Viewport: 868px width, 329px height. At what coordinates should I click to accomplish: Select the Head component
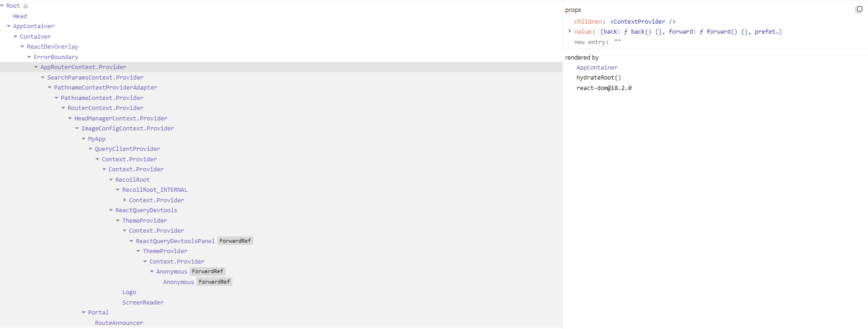coord(20,16)
